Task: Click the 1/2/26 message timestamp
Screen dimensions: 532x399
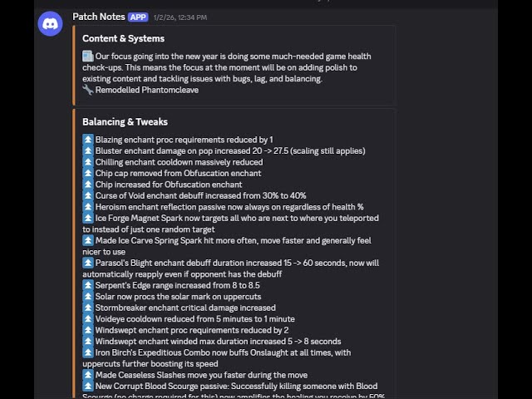Action: pyautogui.click(x=180, y=17)
